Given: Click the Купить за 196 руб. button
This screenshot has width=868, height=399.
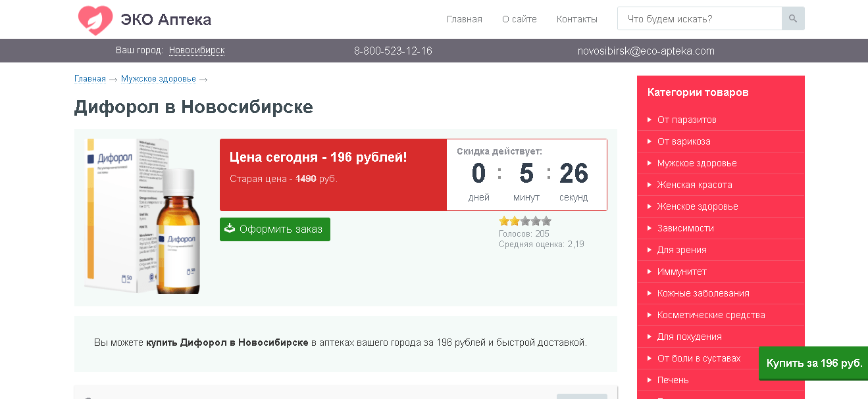Looking at the screenshot, I should [x=813, y=364].
